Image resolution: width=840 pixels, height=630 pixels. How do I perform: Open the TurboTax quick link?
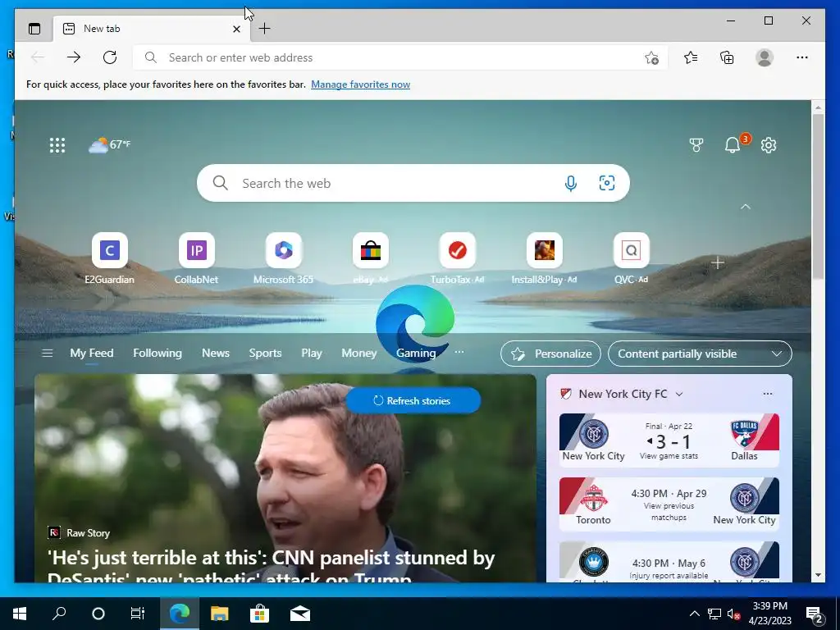(458, 258)
